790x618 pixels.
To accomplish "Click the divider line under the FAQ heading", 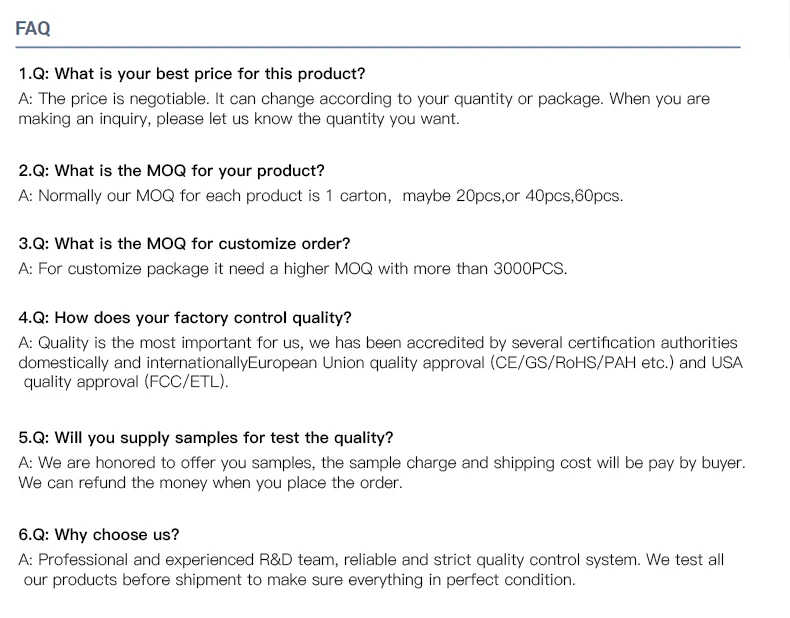I will (x=377, y=47).
